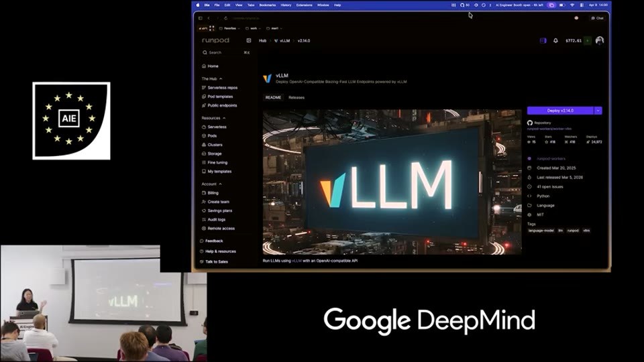The image size is (644, 362).
Task: Click the vLLM link in description
Action: (297, 261)
